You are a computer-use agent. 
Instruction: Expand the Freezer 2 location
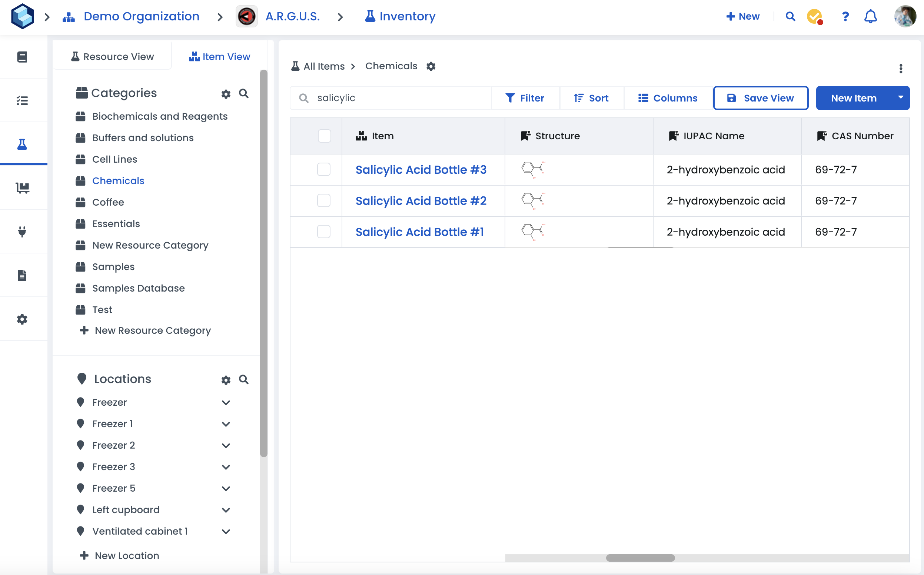coord(226,446)
